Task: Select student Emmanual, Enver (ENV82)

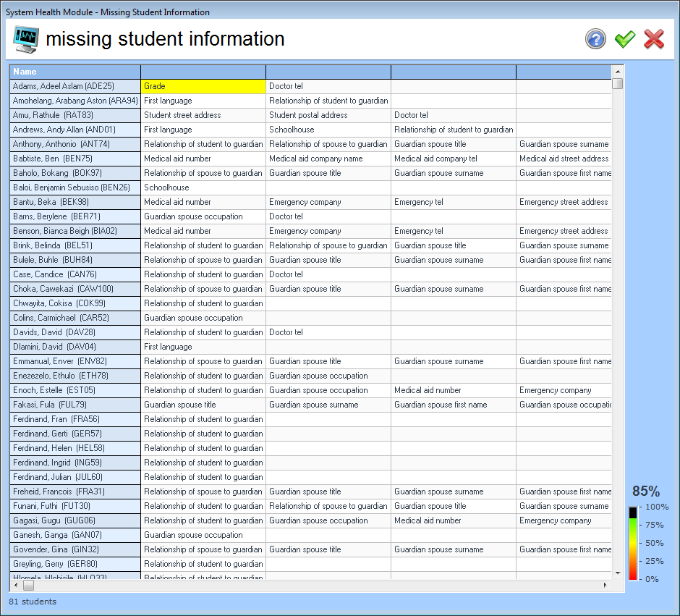Action: coord(75,361)
